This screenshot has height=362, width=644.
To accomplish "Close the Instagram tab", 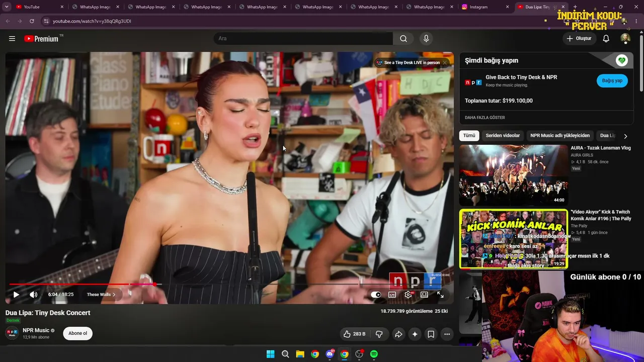I will (507, 7).
